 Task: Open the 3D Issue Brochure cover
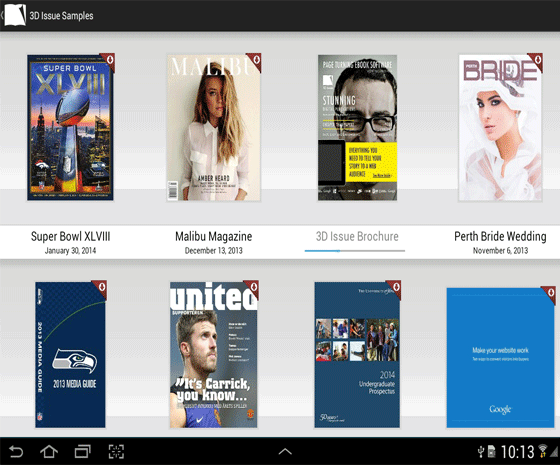click(x=358, y=128)
